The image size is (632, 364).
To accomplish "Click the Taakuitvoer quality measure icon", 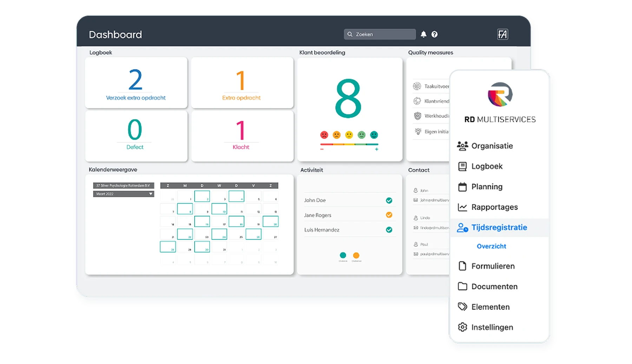I will tap(417, 86).
